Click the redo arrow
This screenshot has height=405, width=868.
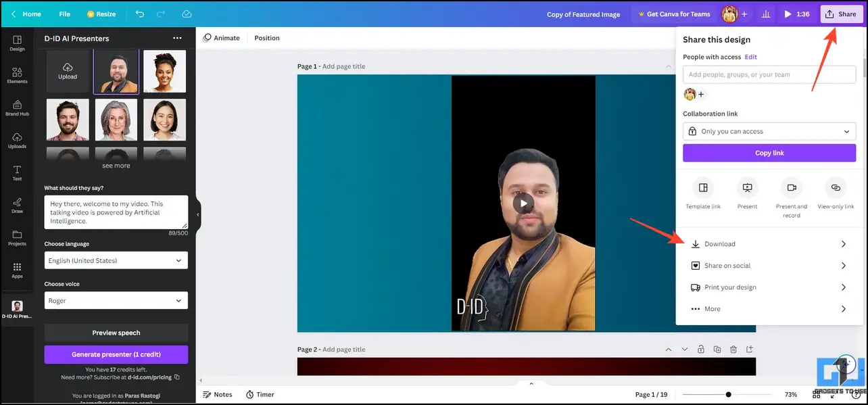pos(161,14)
